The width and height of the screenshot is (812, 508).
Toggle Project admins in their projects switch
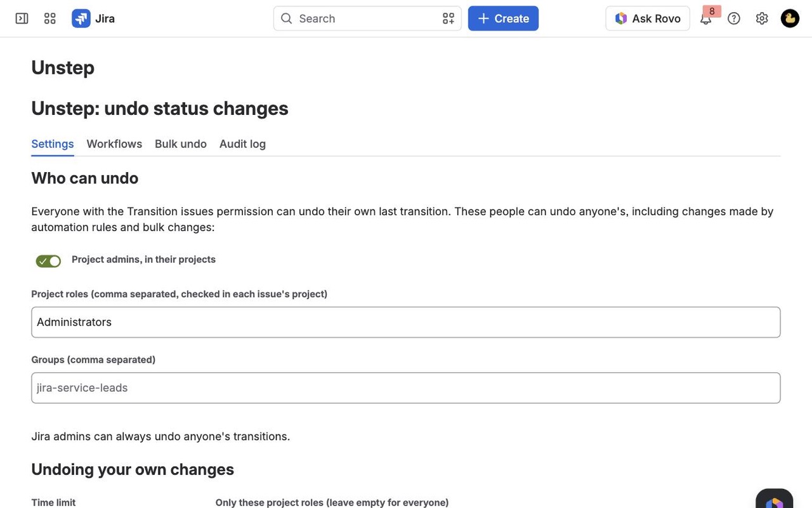click(x=48, y=261)
